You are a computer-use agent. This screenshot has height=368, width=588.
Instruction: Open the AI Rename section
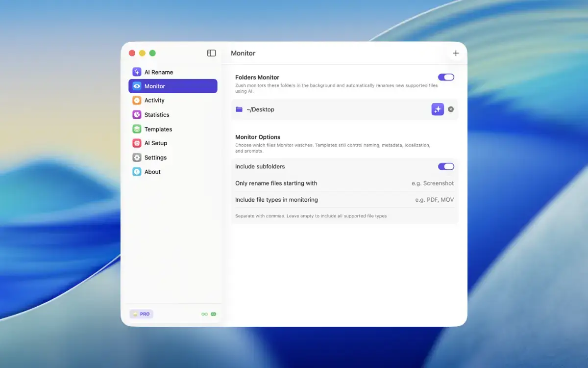172,72
